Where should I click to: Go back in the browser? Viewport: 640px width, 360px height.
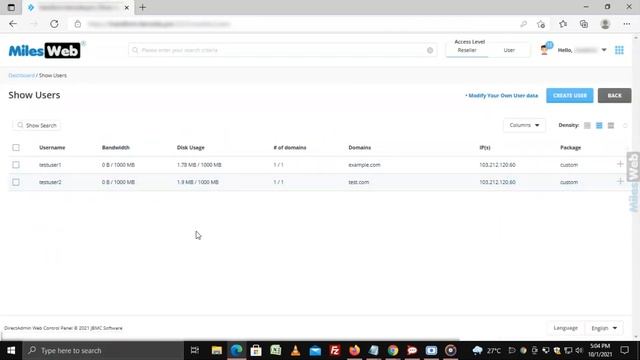pos(13,24)
